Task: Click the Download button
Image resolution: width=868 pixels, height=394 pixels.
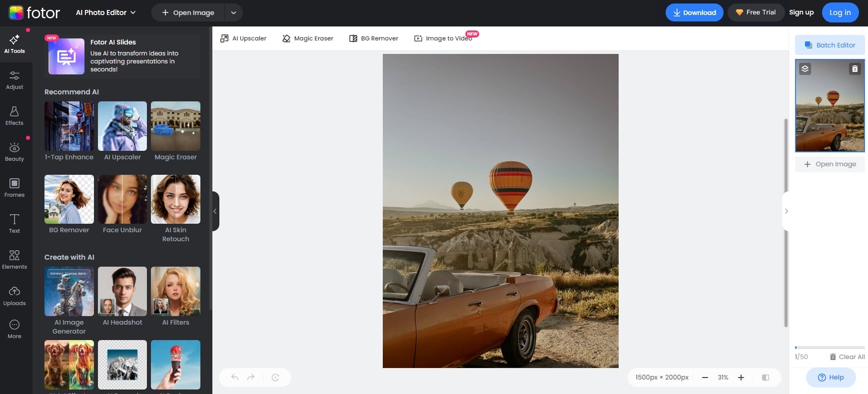Action: (694, 12)
